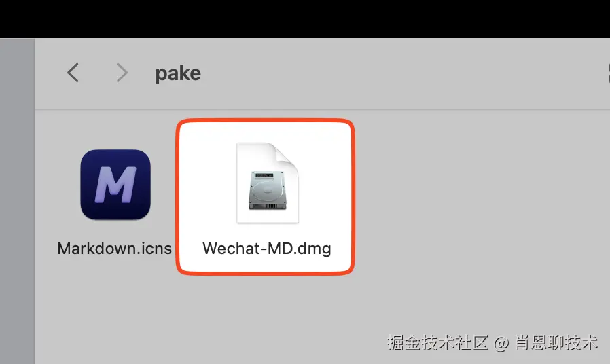Click empty toolbar area beside pake title
Viewport: 610px width, 364px height.
tap(389, 73)
